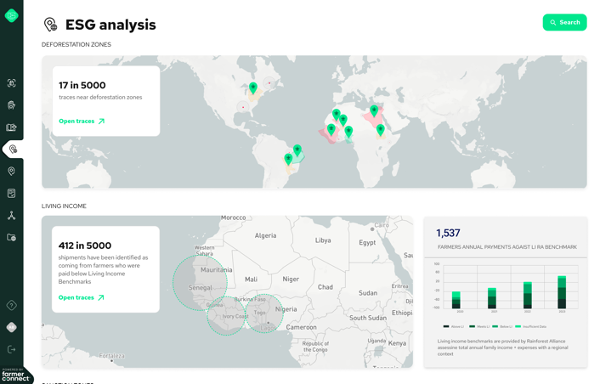Click the 'Libya' label on the map
The image size is (598, 384).
(x=323, y=240)
